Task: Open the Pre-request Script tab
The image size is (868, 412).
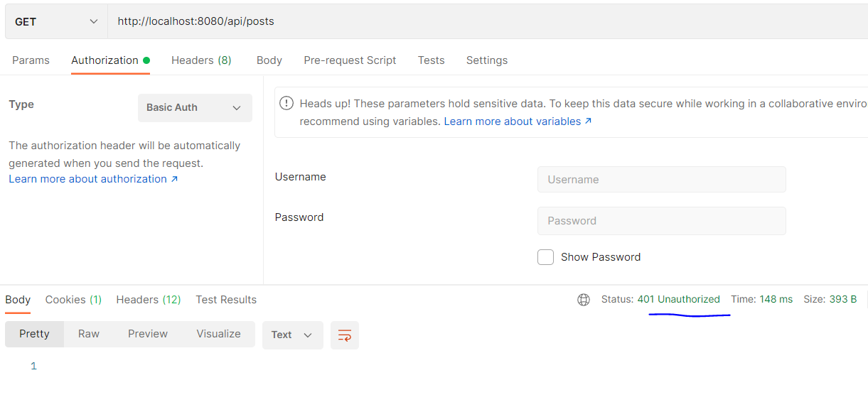Action: pyautogui.click(x=350, y=60)
